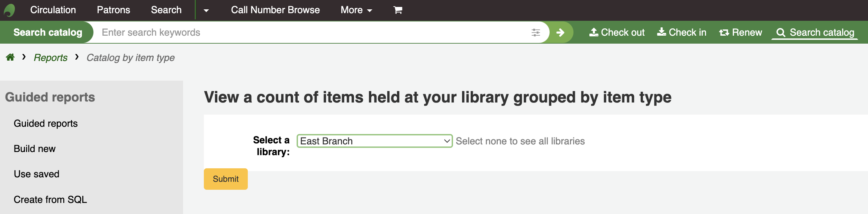Submit search with the arrow button
Viewport: 868px width, 214px height.
pyautogui.click(x=560, y=33)
